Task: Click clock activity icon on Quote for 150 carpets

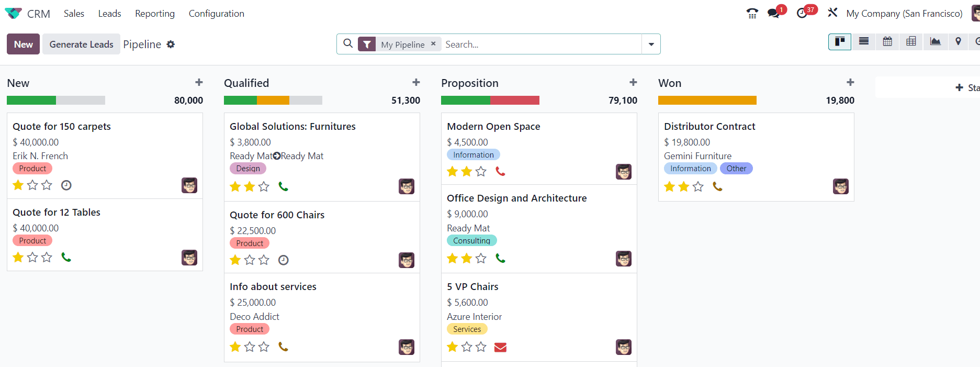Action: [66, 185]
